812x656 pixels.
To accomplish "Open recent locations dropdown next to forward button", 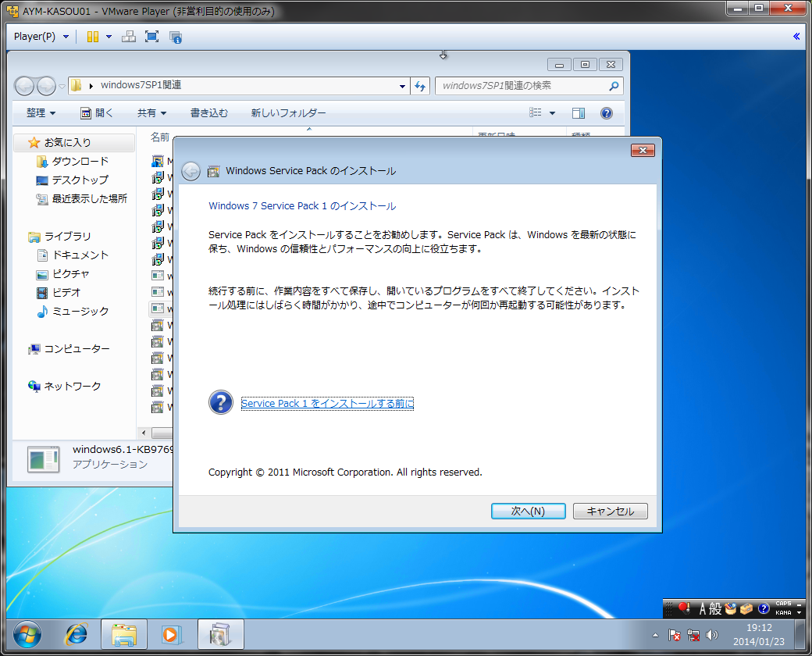I will pos(62,86).
